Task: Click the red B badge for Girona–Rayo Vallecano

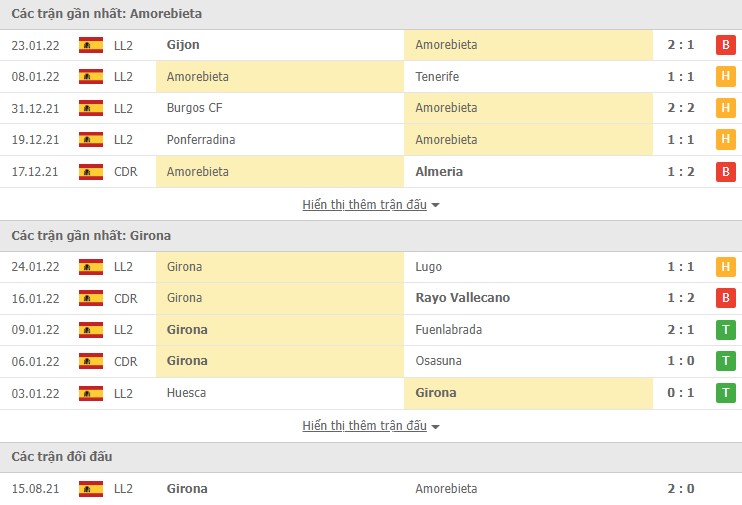Action: click(725, 298)
